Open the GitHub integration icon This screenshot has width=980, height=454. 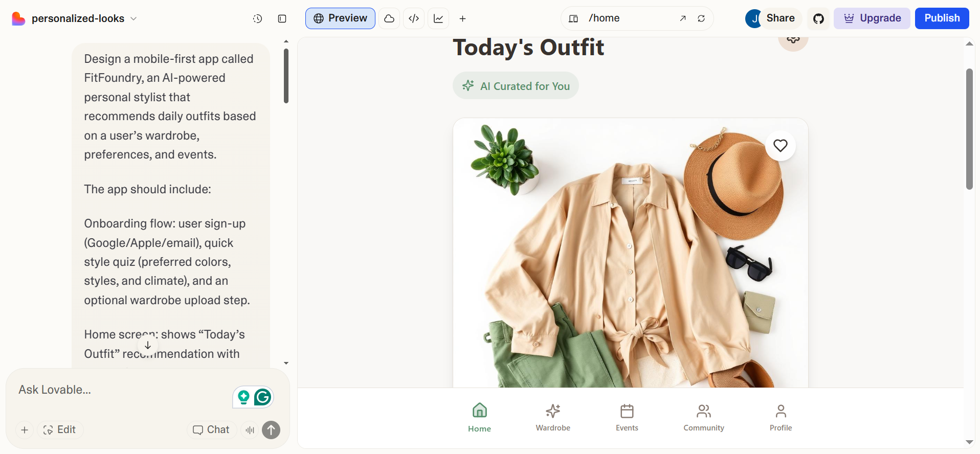pyautogui.click(x=818, y=18)
